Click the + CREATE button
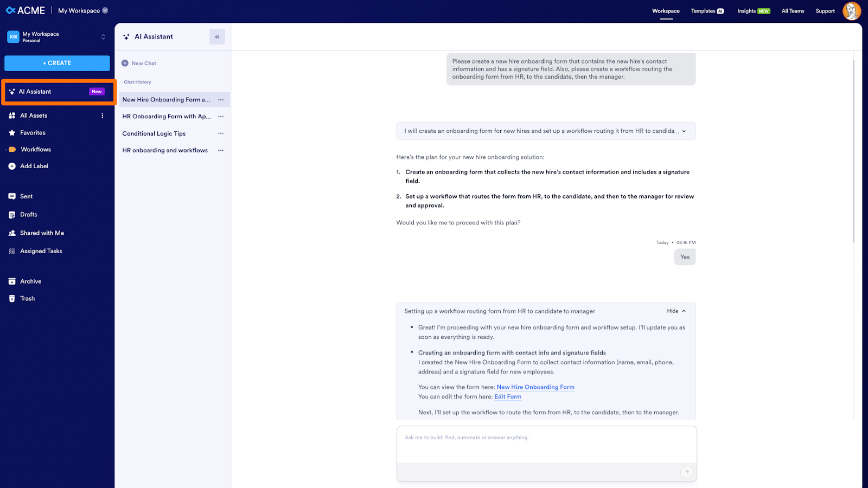 coord(56,63)
